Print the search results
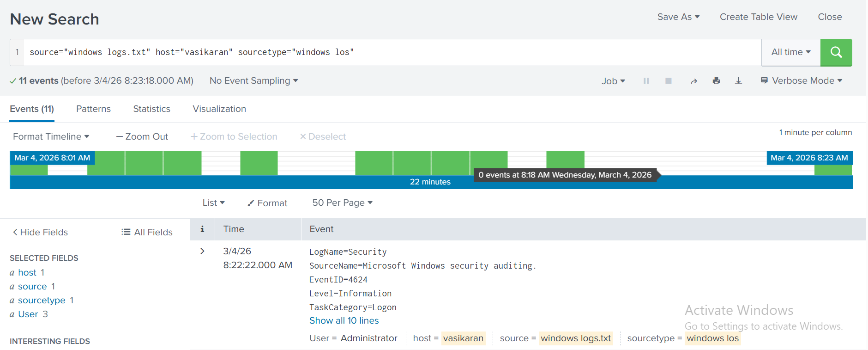Viewport: 868px width, 350px height. pyautogui.click(x=716, y=81)
